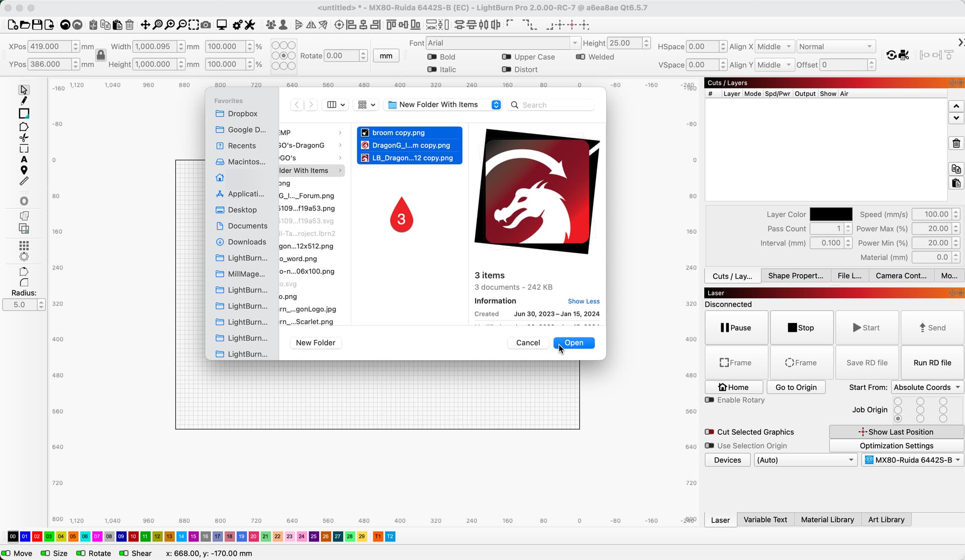Switch to the Variable Text tab
Image resolution: width=965 pixels, height=560 pixels.
point(765,520)
